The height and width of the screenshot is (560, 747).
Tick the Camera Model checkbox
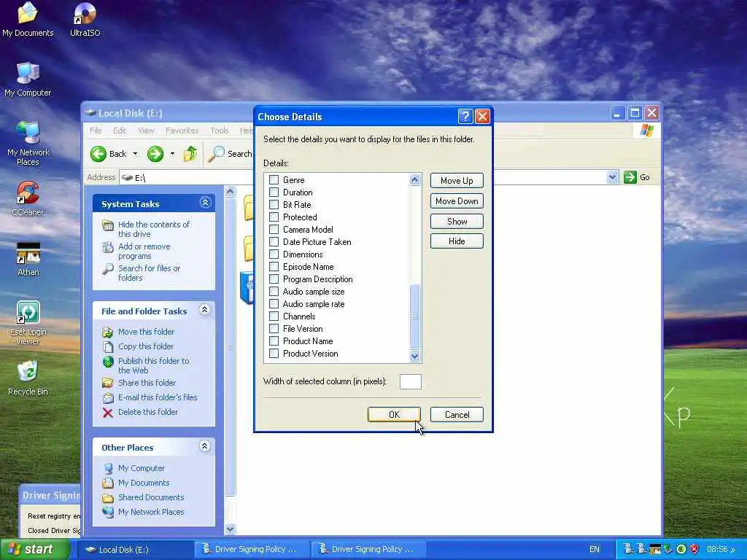pos(274,230)
